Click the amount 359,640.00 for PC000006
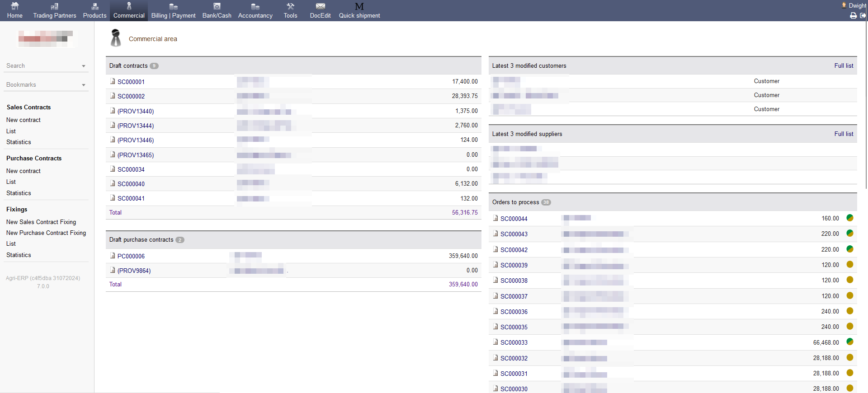Screen dimensions: 868x393 [x=463, y=256]
